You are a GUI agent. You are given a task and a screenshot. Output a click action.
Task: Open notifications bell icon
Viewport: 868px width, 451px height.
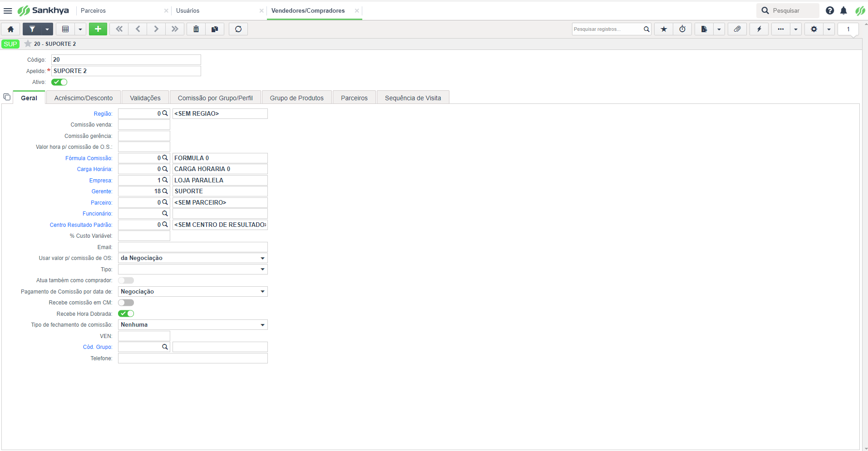843,10
